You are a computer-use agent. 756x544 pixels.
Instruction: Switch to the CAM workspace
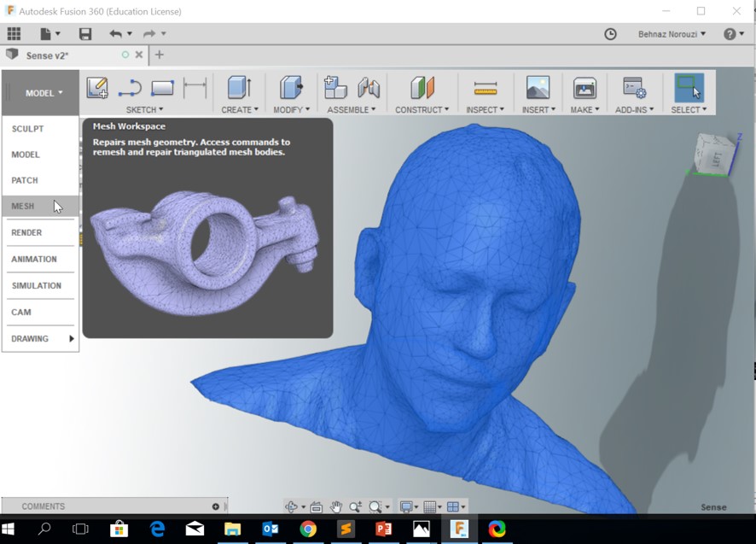click(x=40, y=313)
